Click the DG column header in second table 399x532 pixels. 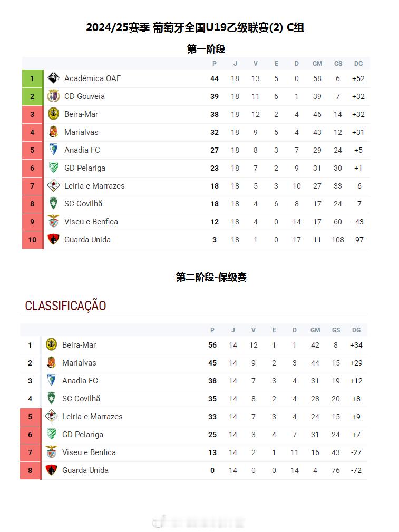pyautogui.click(x=356, y=330)
